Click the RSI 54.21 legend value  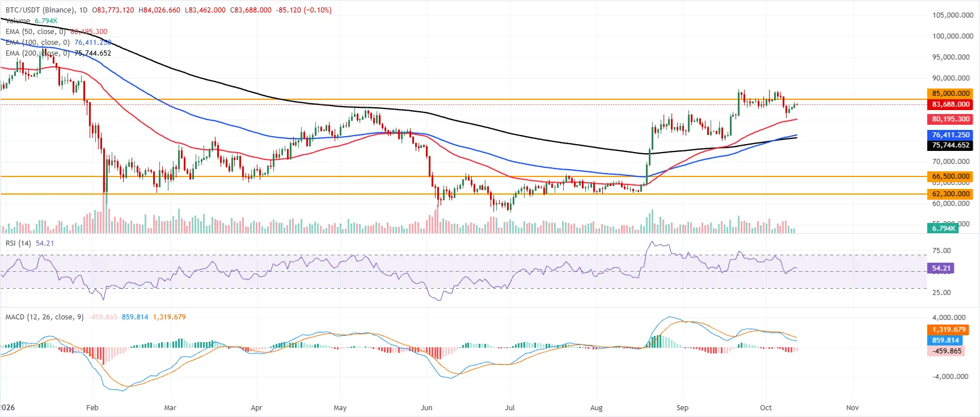click(45, 243)
